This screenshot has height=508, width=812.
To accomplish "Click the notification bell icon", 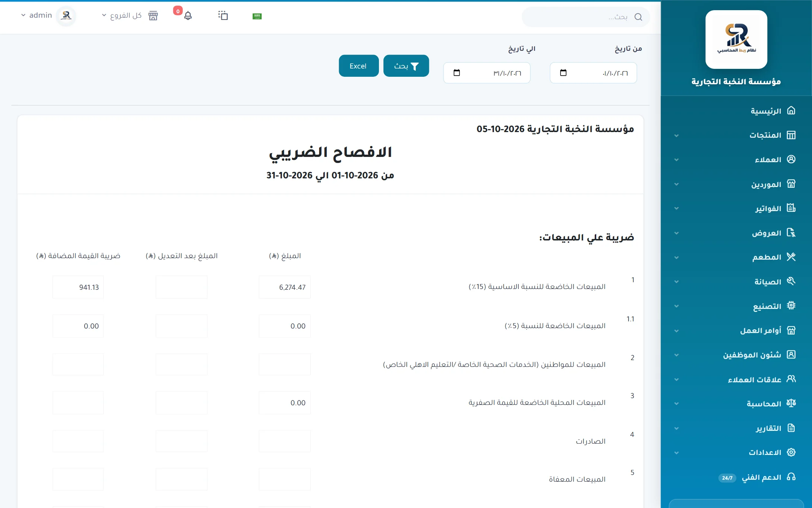I will pos(188,16).
